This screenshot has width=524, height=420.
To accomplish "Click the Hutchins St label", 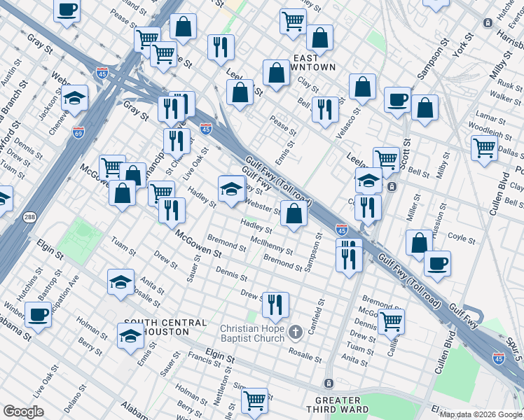I will pyautogui.click(x=29, y=284).
